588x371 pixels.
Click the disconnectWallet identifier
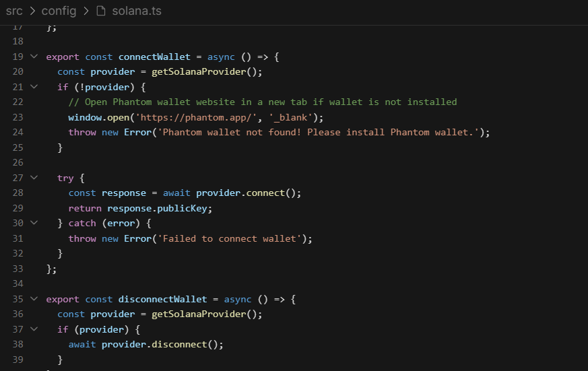163,300
